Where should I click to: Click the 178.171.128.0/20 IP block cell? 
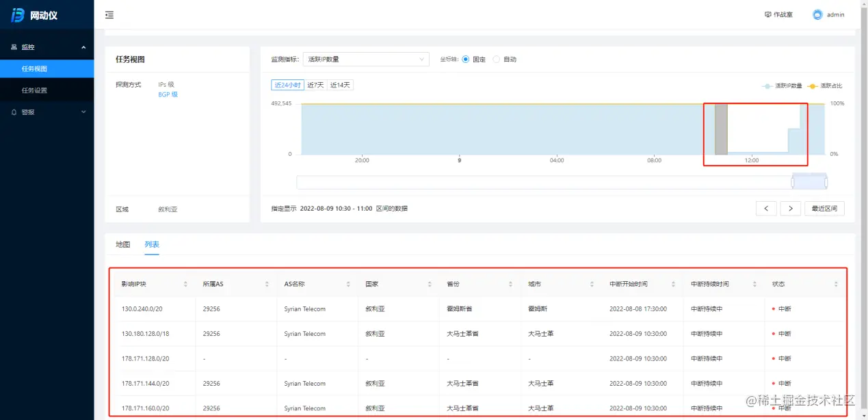[x=145, y=358]
